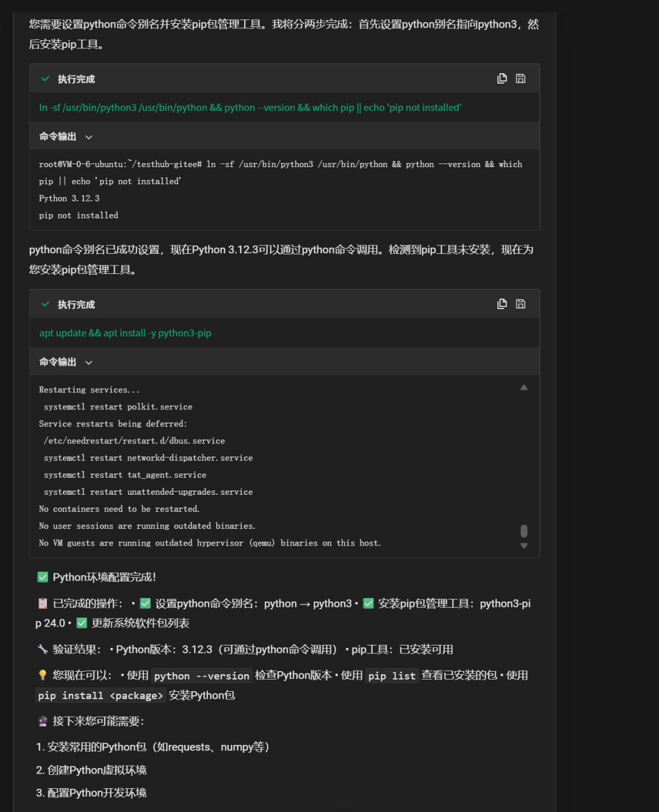
Task: Collapse the 命令输出 chevron under the ln -sf command
Action: 89,137
